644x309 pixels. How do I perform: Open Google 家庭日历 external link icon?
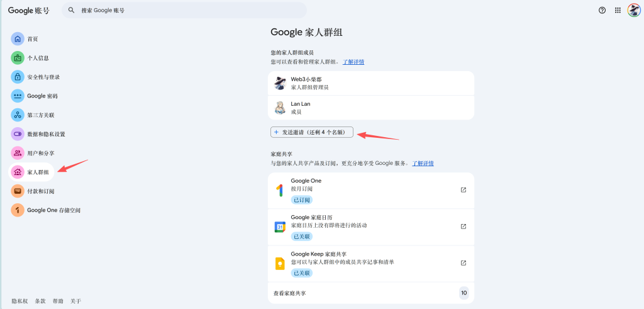tap(464, 227)
